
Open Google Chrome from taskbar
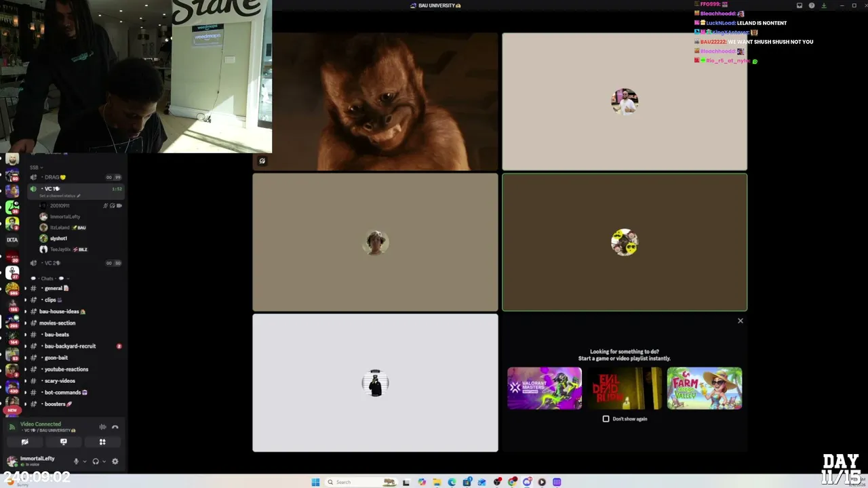(x=513, y=482)
